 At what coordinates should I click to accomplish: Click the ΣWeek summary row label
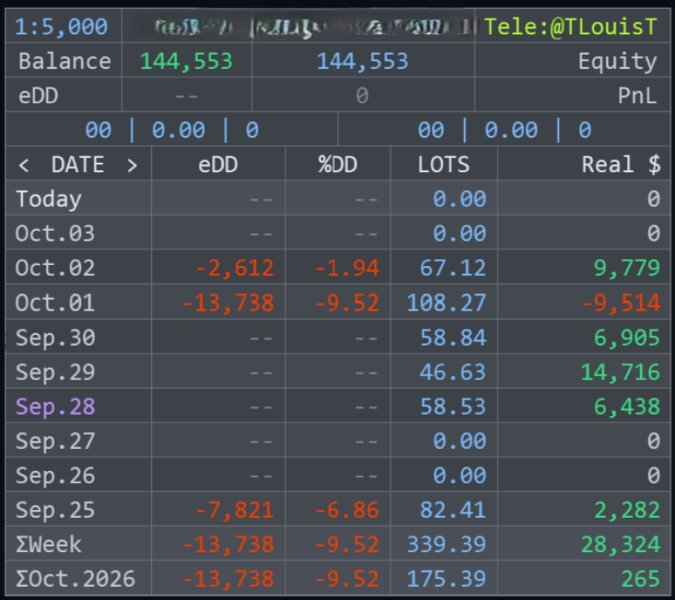pyautogui.click(x=48, y=544)
